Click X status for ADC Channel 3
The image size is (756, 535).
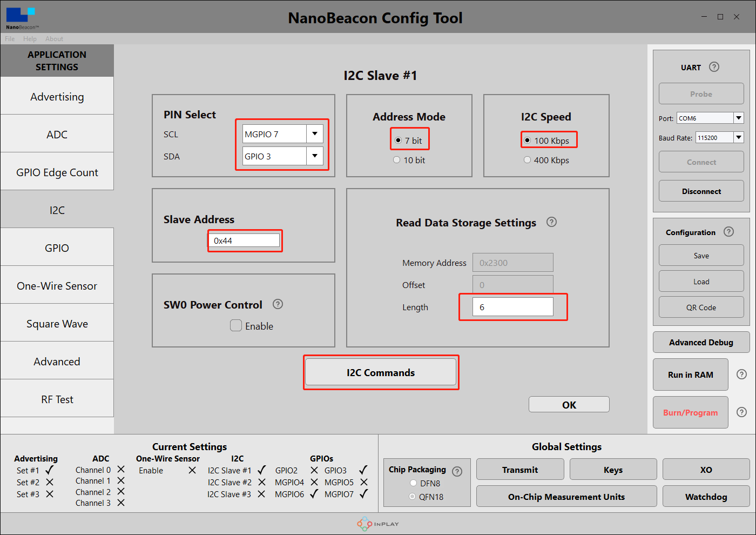121,503
